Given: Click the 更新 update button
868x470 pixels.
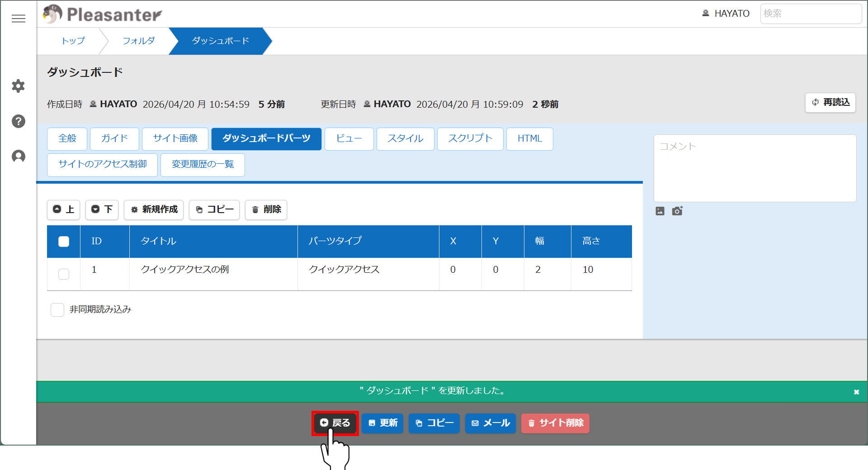Looking at the screenshot, I should click(x=382, y=423).
